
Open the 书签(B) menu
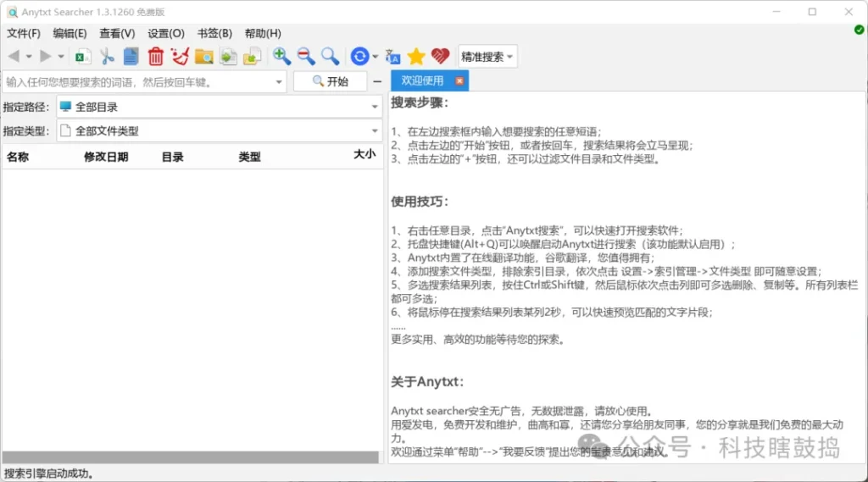coord(214,33)
